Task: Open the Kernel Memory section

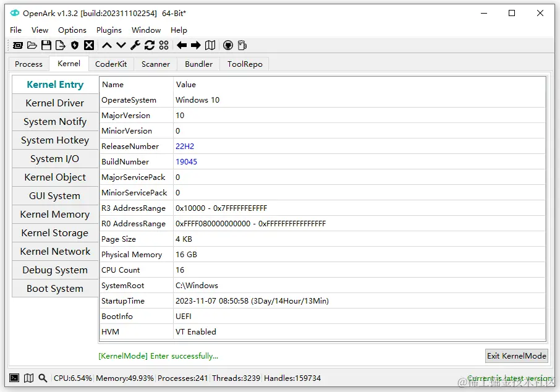Action: 55,215
